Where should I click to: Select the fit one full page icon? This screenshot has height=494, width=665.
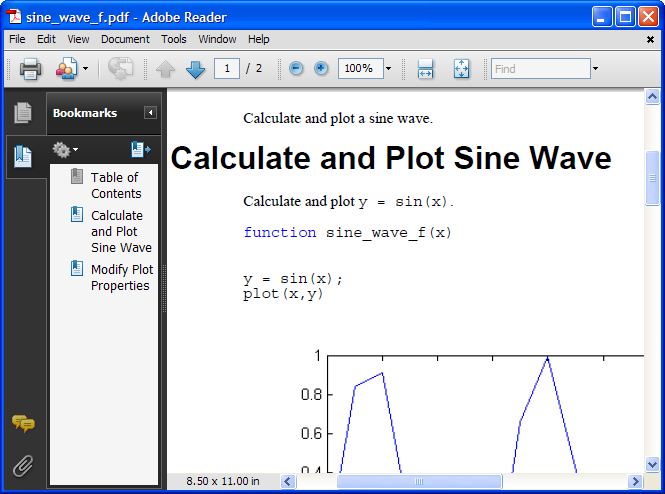coord(461,69)
